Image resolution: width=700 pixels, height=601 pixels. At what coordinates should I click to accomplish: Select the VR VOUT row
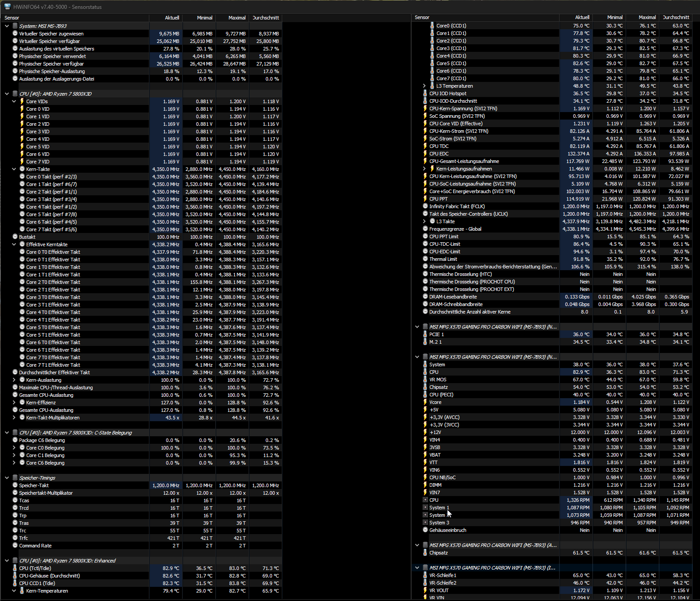coord(552,590)
